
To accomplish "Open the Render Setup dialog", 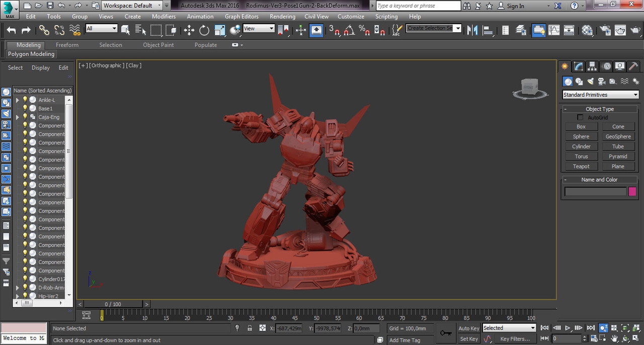I will [606, 30].
